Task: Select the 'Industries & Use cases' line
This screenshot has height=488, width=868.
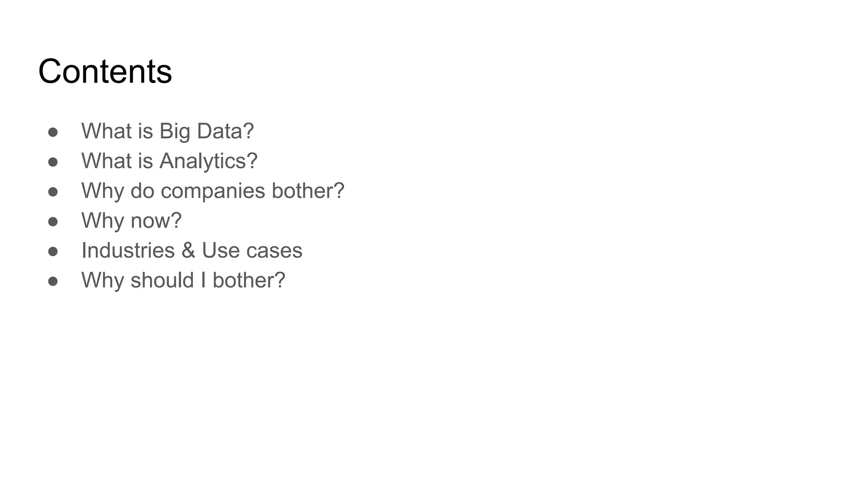Action: pos(192,250)
